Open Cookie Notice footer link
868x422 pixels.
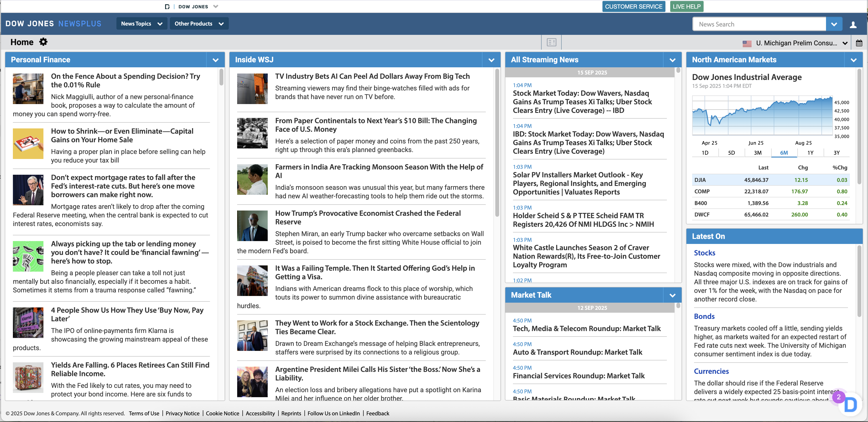[222, 413]
